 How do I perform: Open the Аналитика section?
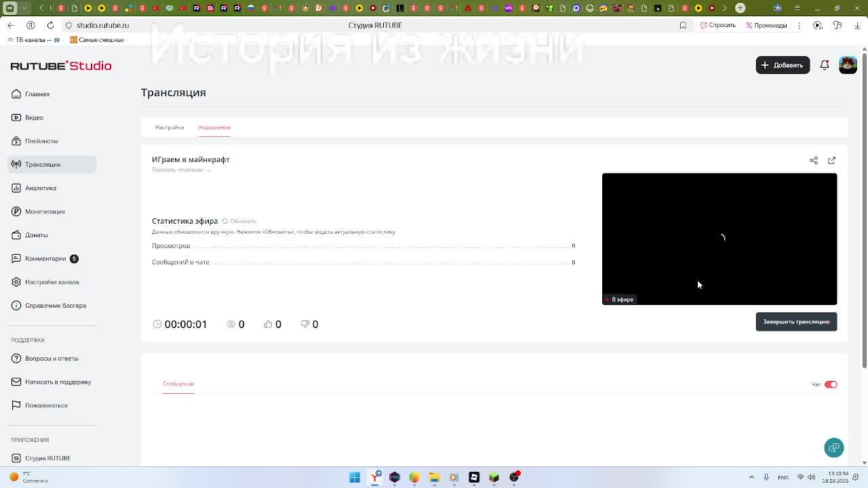pos(40,188)
